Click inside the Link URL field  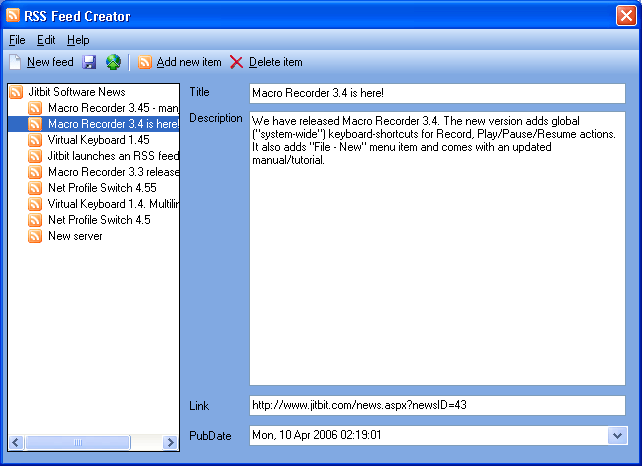[437, 405]
